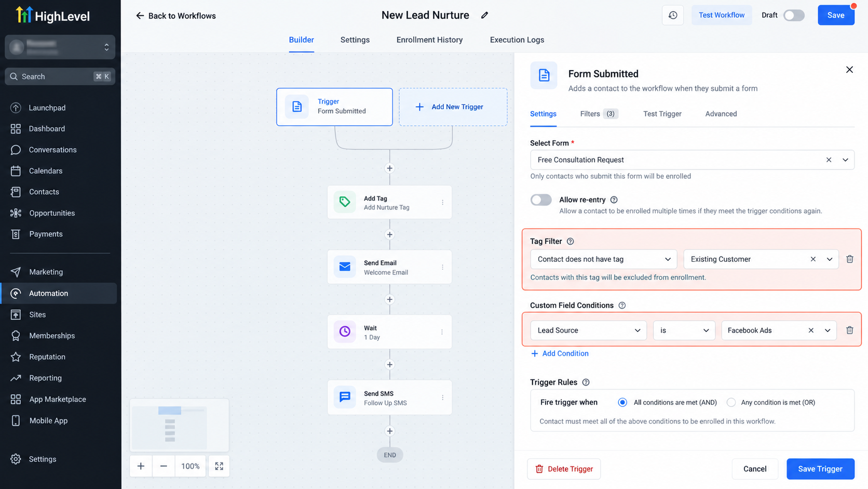Show help for Allow re-entry

pos(614,200)
